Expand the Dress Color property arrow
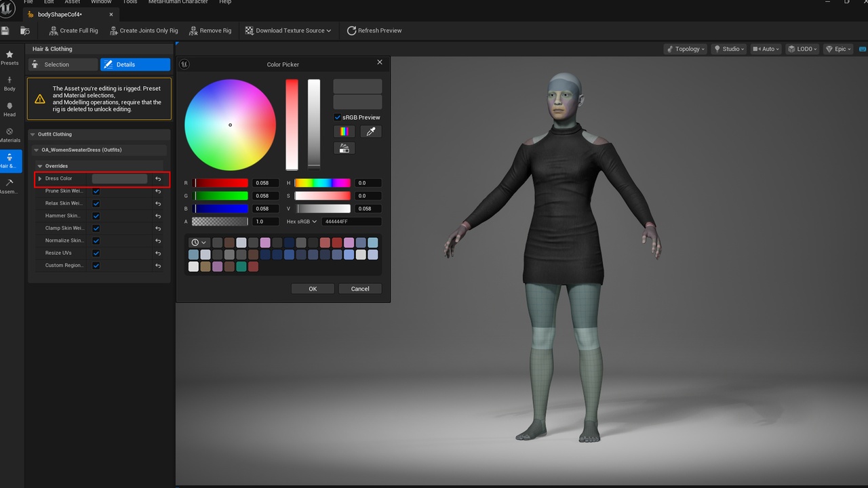868x488 pixels. pos(40,179)
